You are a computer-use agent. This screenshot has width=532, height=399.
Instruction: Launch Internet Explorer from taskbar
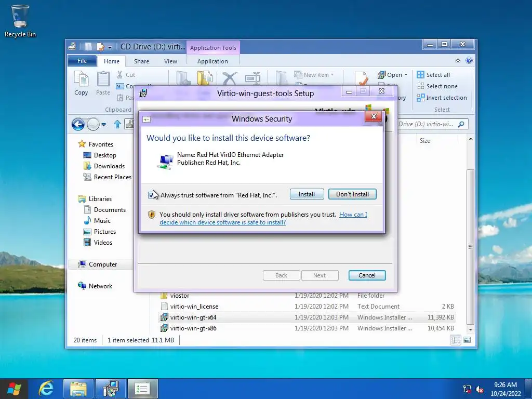point(46,389)
